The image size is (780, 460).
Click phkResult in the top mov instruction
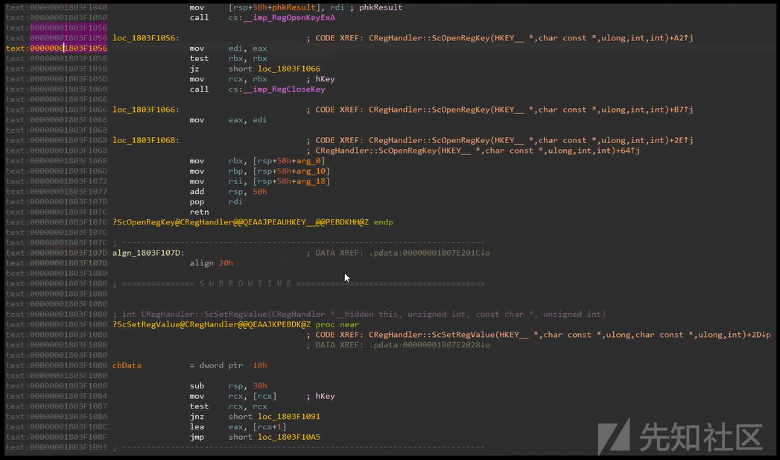click(x=293, y=7)
